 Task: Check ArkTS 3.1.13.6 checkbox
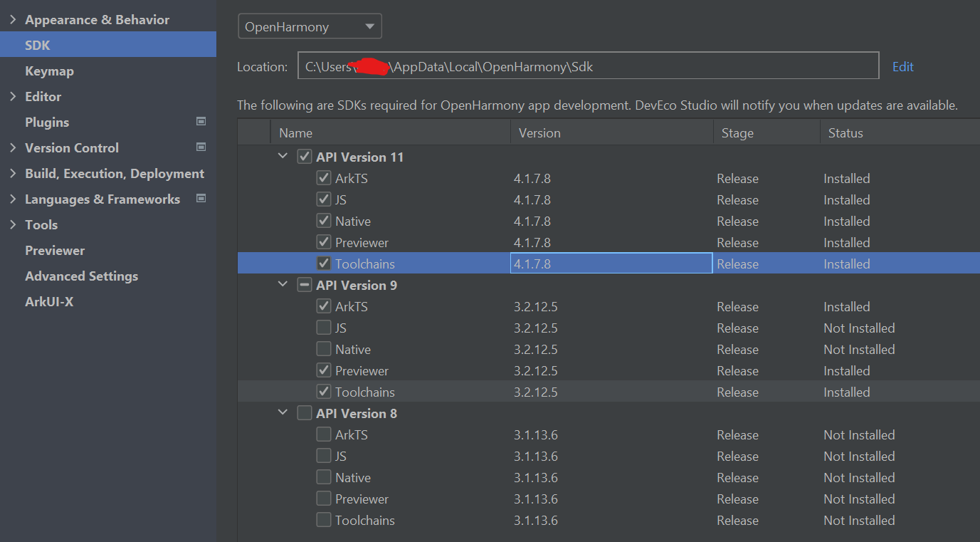pyautogui.click(x=324, y=434)
